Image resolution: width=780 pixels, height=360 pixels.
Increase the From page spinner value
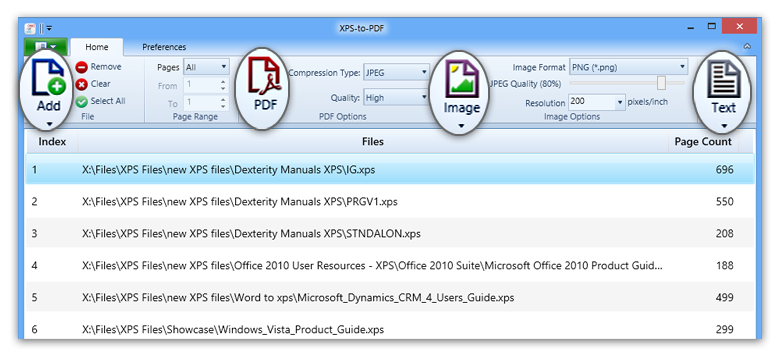tap(223, 82)
